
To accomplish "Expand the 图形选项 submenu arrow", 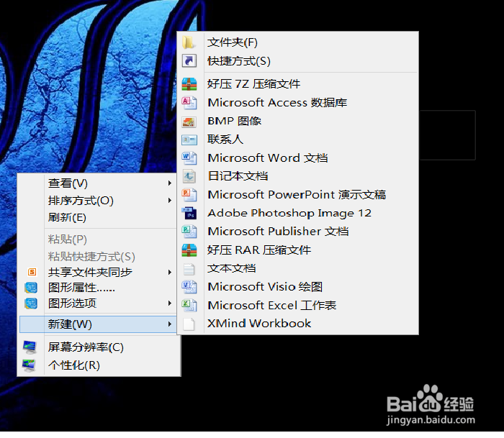I will coord(170,304).
